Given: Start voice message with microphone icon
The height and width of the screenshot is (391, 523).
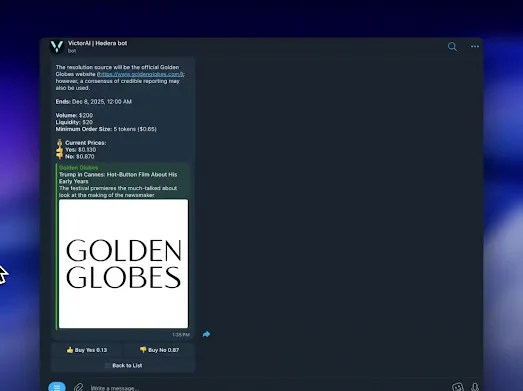Looking at the screenshot, I should (475, 387).
